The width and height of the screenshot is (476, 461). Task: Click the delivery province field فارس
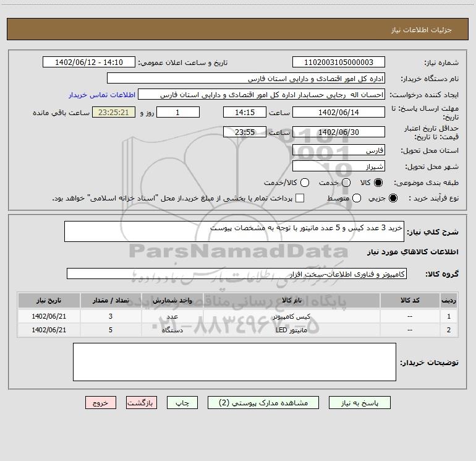coord(339,150)
